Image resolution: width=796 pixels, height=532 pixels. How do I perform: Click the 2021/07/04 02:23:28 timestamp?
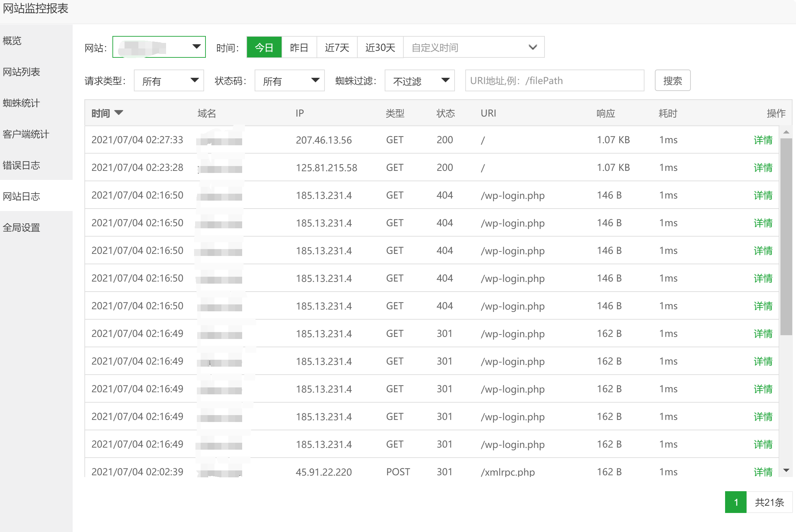137,167
